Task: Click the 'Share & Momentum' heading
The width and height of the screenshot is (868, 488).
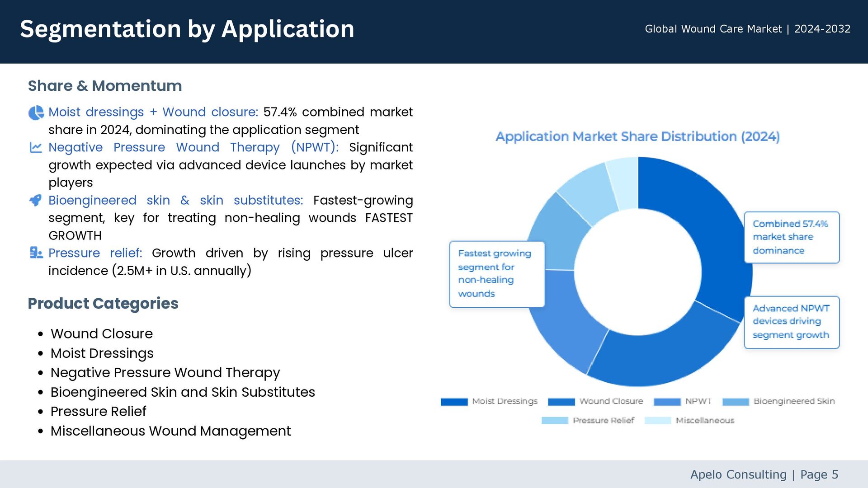Action: pos(105,86)
